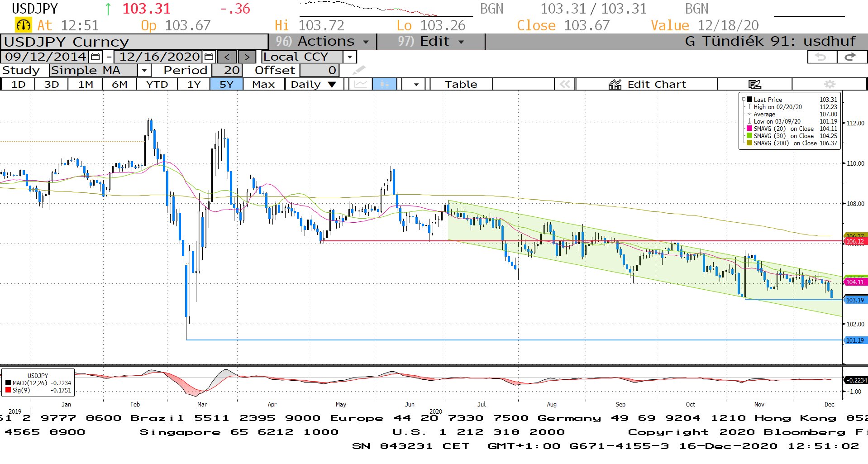Screen dimensions: 868x464
Task: Open the annotations toolbar icon
Action: coord(754,84)
